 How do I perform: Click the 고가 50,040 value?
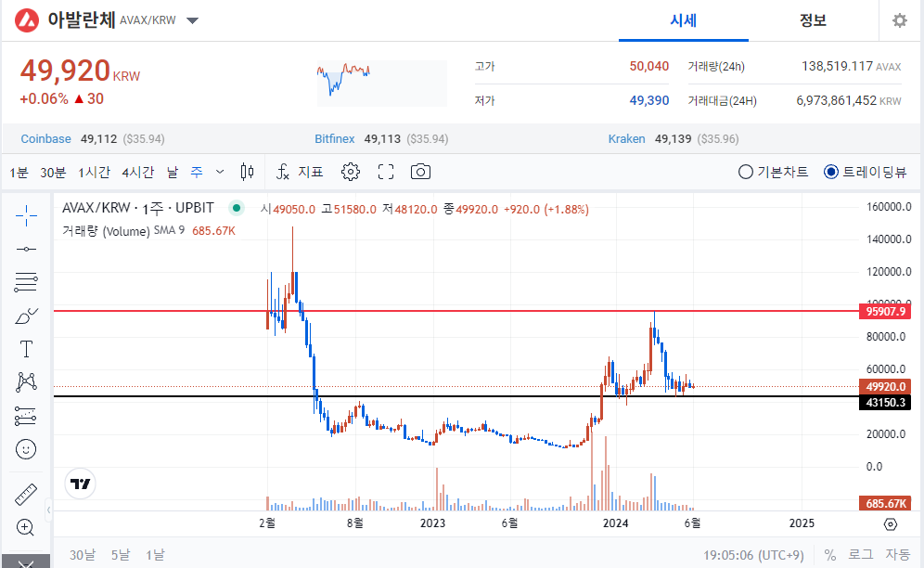coord(648,66)
